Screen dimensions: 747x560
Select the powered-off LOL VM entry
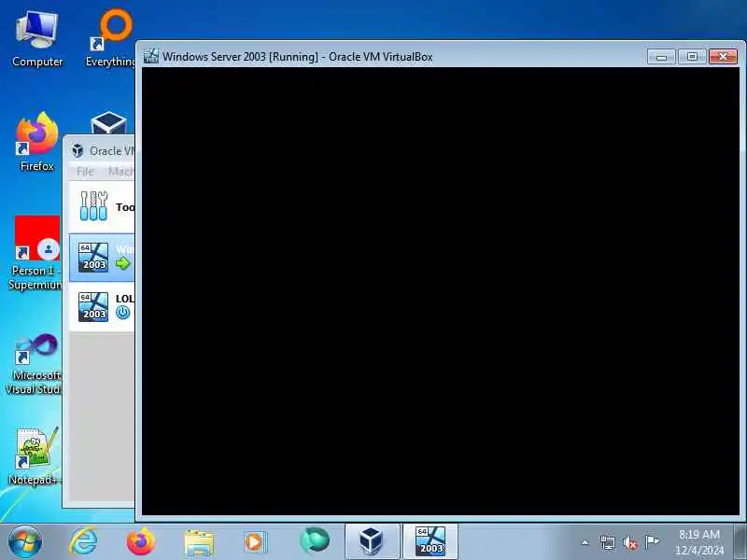[x=102, y=307]
